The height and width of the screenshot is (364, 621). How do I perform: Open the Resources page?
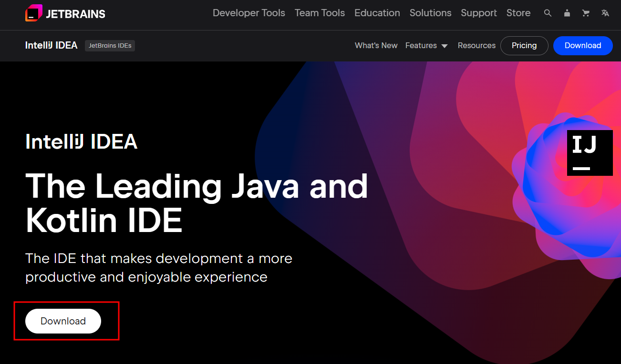tap(476, 45)
